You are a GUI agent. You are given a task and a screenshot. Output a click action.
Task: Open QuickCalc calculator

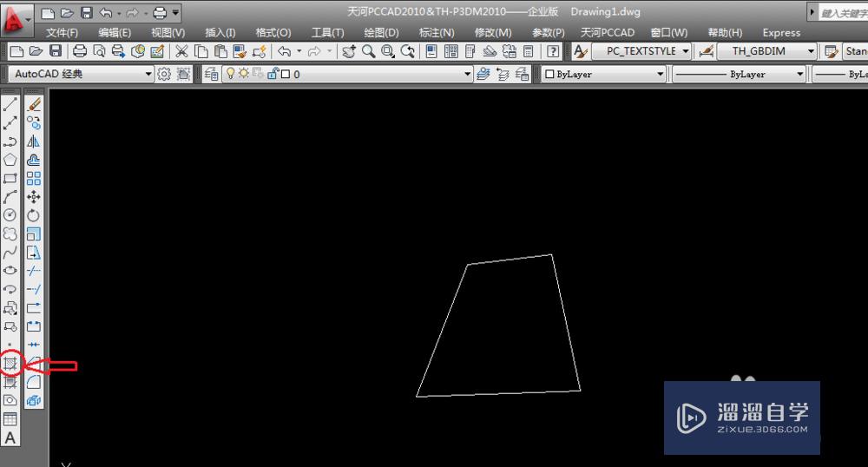(x=529, y=51)
